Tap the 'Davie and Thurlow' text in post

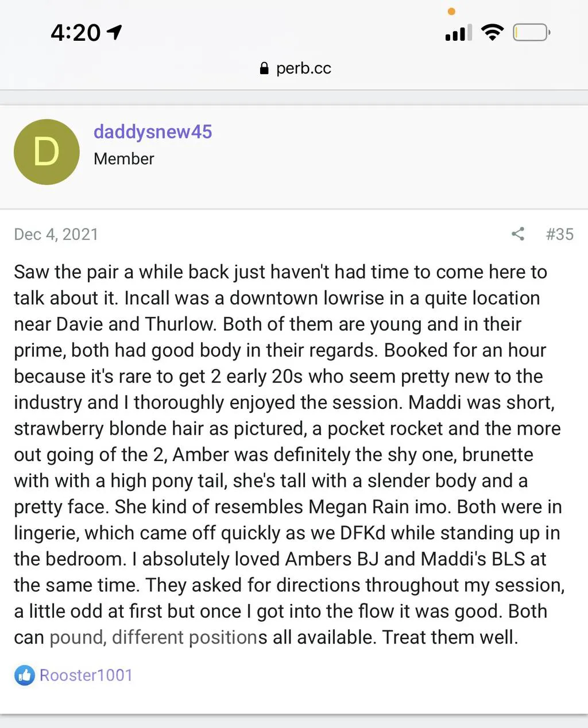(136, 324)
